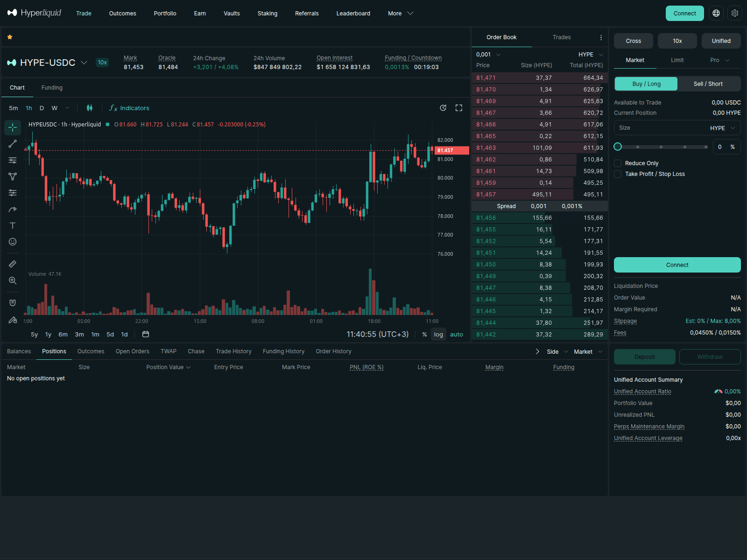Activate the chart zoom-in tool
Image resolution: width=747 pixels, height=560 pixels.
[x=13, y=280]
